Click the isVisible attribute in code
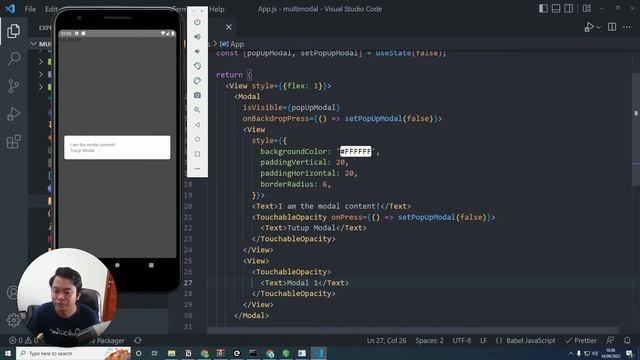This screenshot has height=360, width=640. [x=263, y=107]
